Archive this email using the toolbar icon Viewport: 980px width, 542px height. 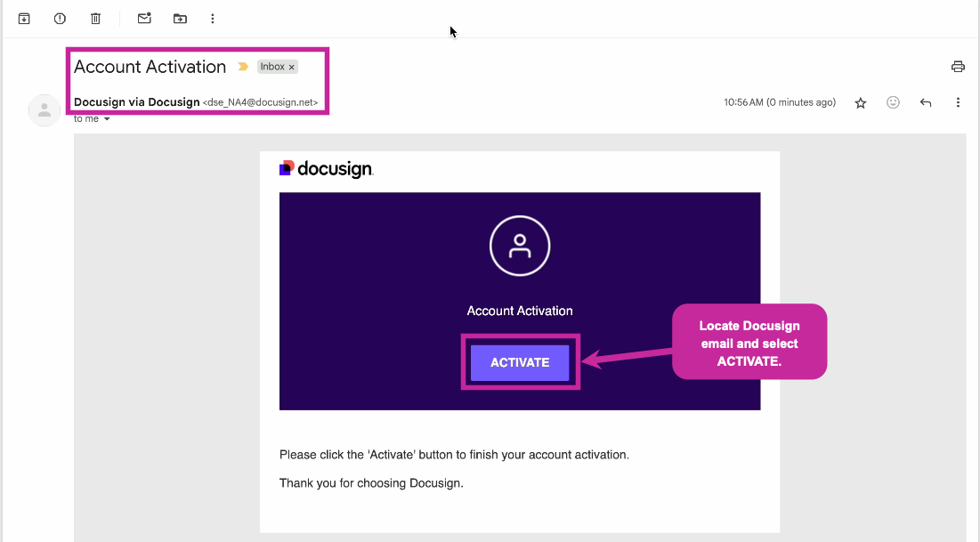click(x=24, y=18)
